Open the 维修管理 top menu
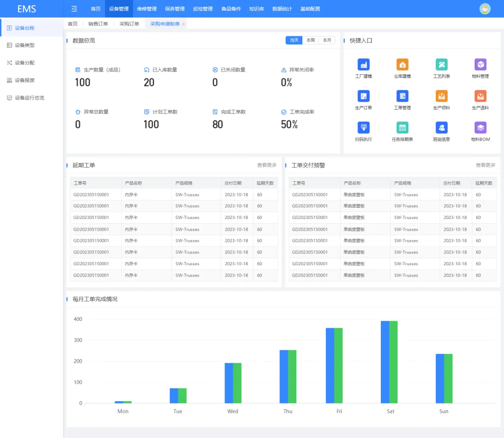504x438 pixels. point(147,9)
